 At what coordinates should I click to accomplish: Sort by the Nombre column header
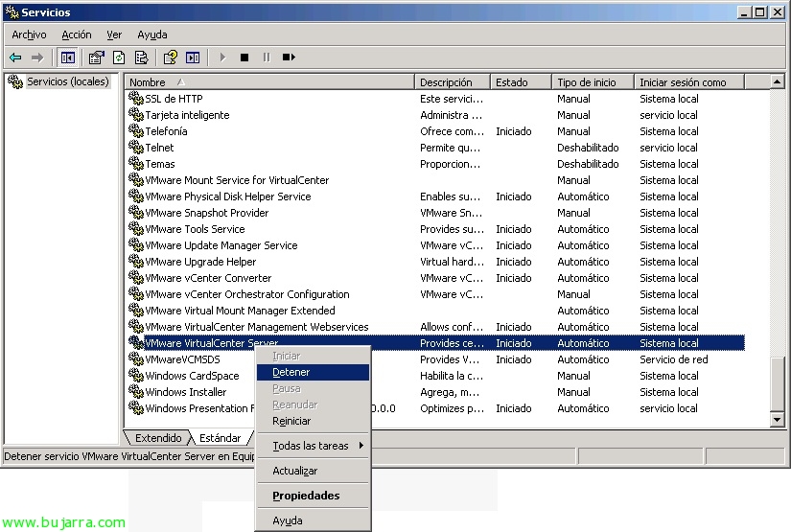click(269, 82)
